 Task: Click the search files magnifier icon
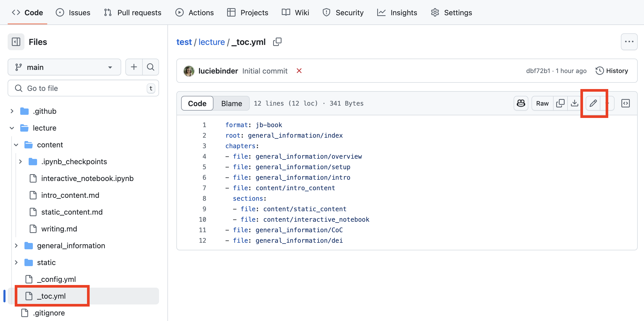pyautogui.click(x=151, y=67)
